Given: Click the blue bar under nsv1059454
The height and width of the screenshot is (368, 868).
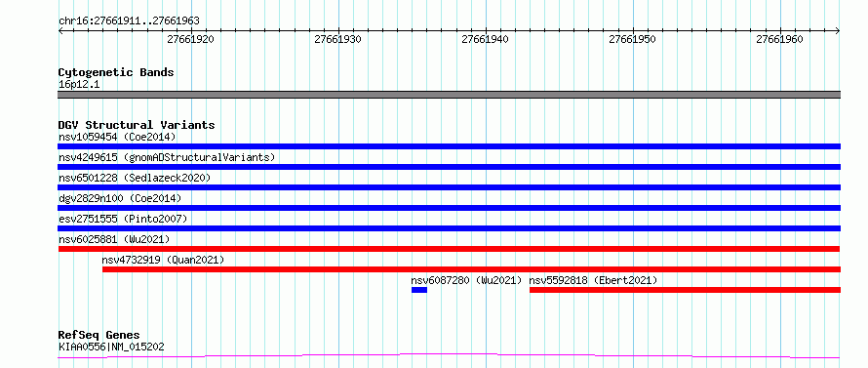Looking at the screenshot, I should pos(449,146).
